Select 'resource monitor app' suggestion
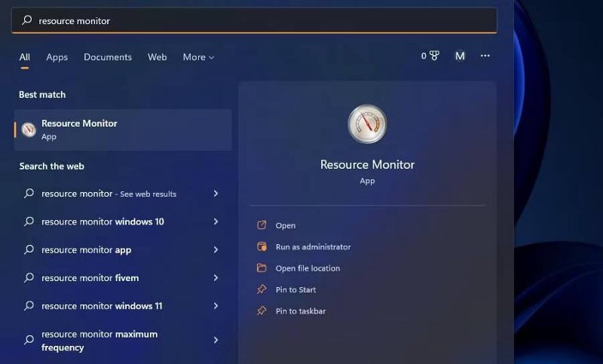Image resolution: width=603 pixels, height=364 pixels. [x=123, y=249]
